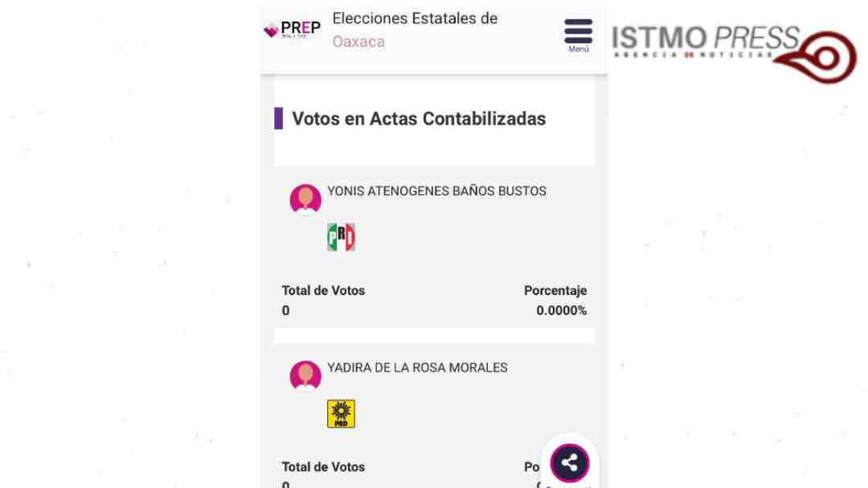
Task: Click Yonis's Total de Votos label
Action: 323,290
